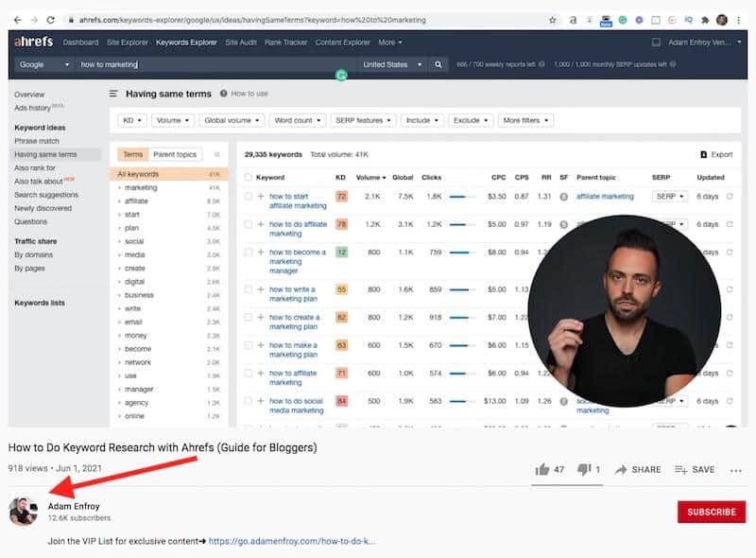Open the browser extensions puzzle icon

pos(705,20)
